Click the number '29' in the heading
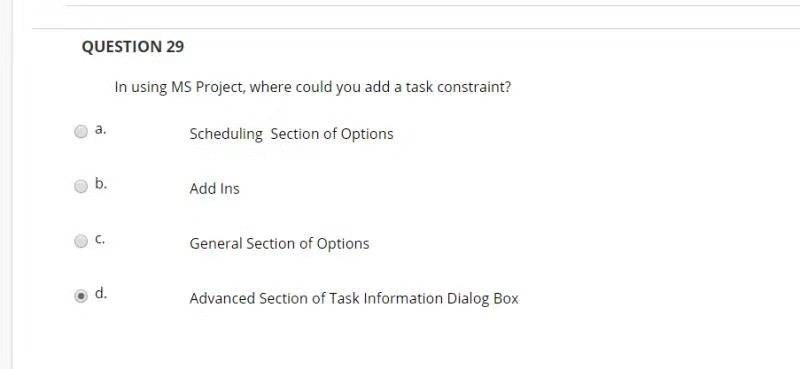The height and width of the screenshot is (369, 800). (x=174, y=47)
